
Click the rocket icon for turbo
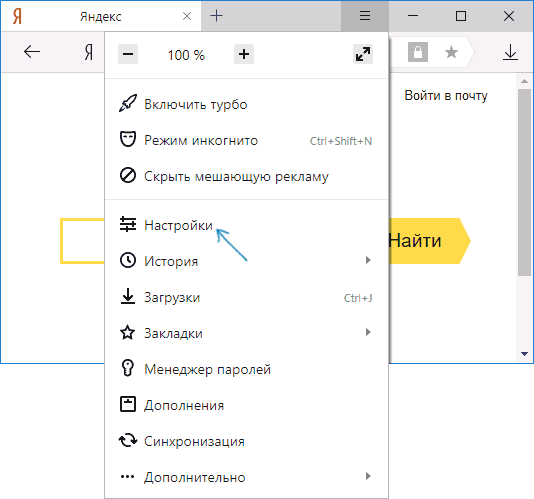click(128, 103)
